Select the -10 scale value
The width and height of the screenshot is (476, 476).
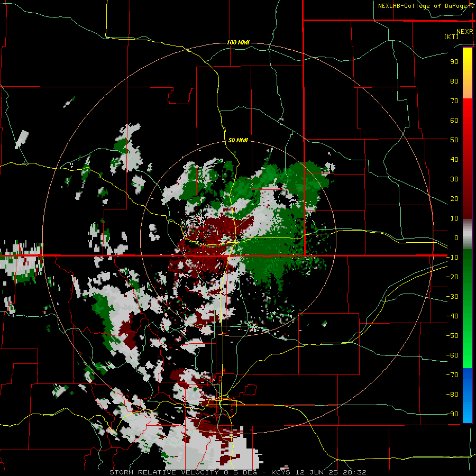(452, 258)
